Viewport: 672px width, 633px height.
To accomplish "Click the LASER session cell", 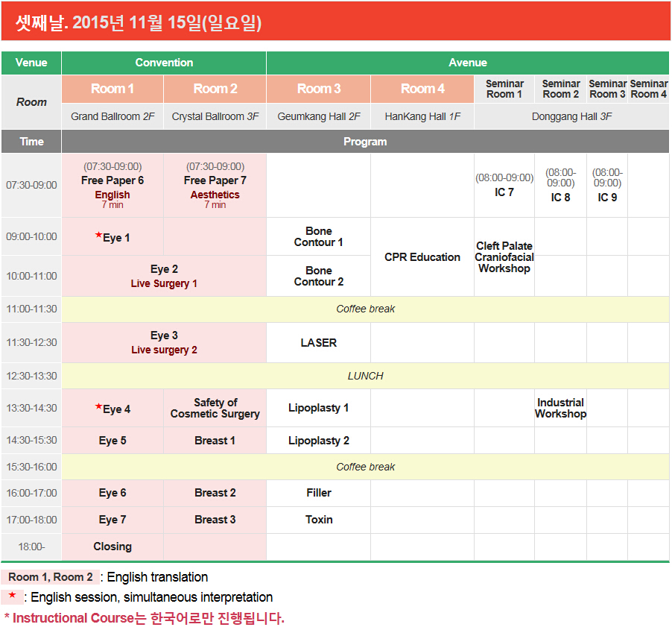I will pos(318,343).
